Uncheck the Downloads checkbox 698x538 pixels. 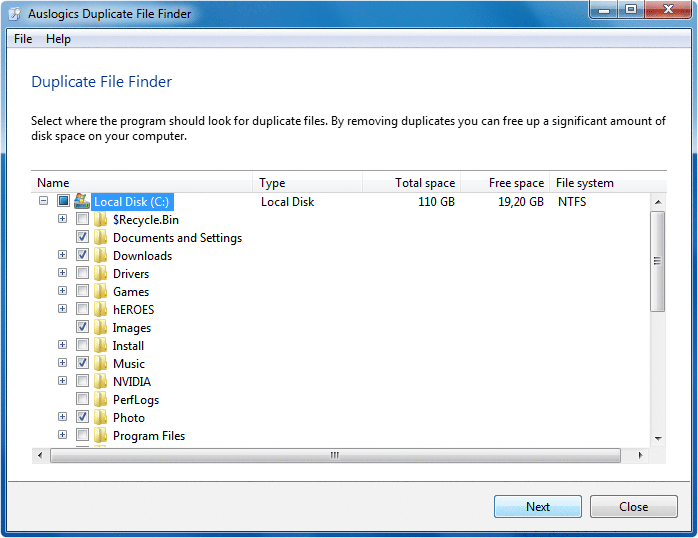(82, 255)
